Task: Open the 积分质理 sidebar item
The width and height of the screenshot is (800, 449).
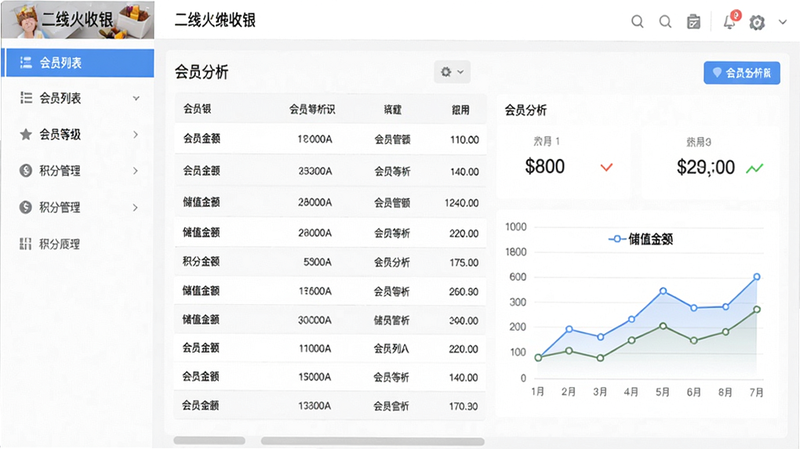Action: point(79,244)
